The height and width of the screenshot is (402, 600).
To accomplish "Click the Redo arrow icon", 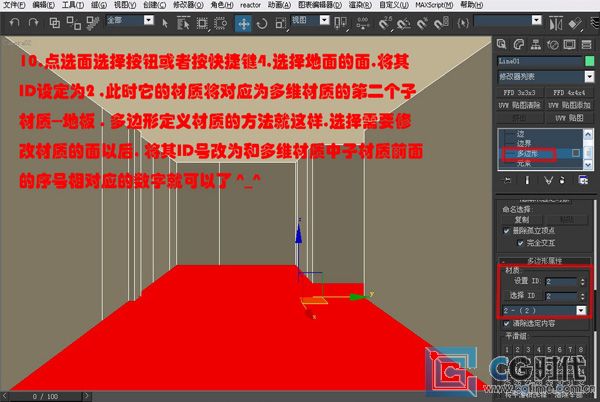I will coord(34,23).
